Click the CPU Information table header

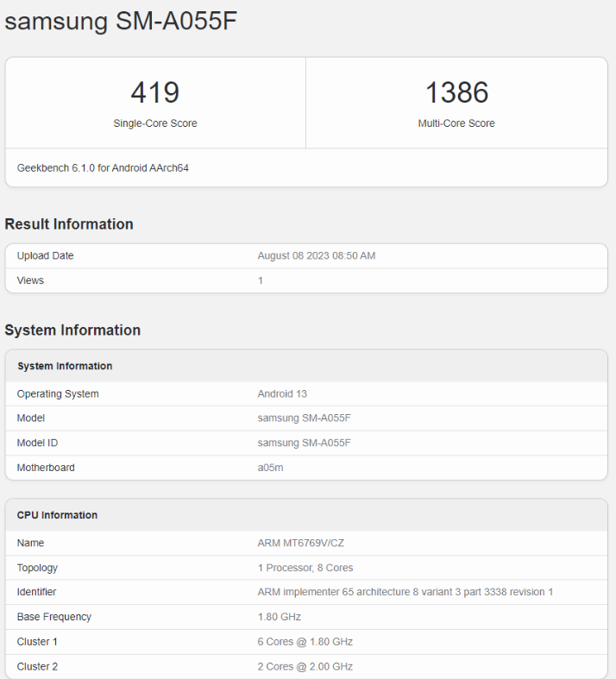[57, 515]
